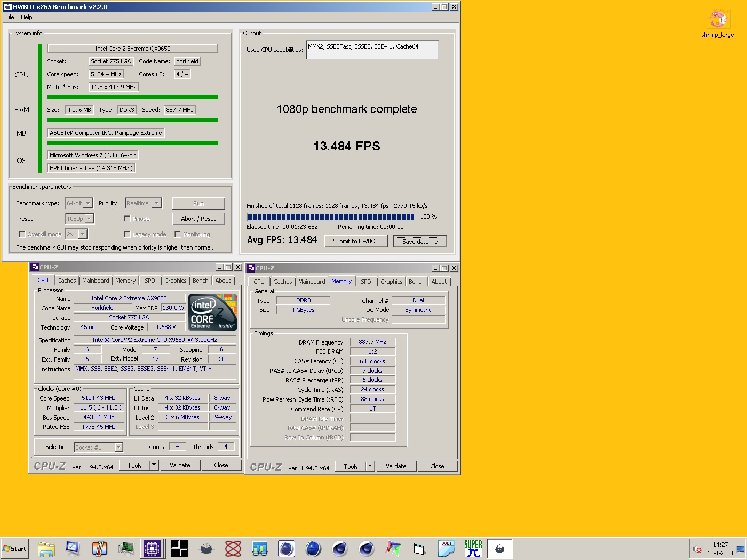Click the muted volume tray icon
747x560 pixels.
coord(697,549)
